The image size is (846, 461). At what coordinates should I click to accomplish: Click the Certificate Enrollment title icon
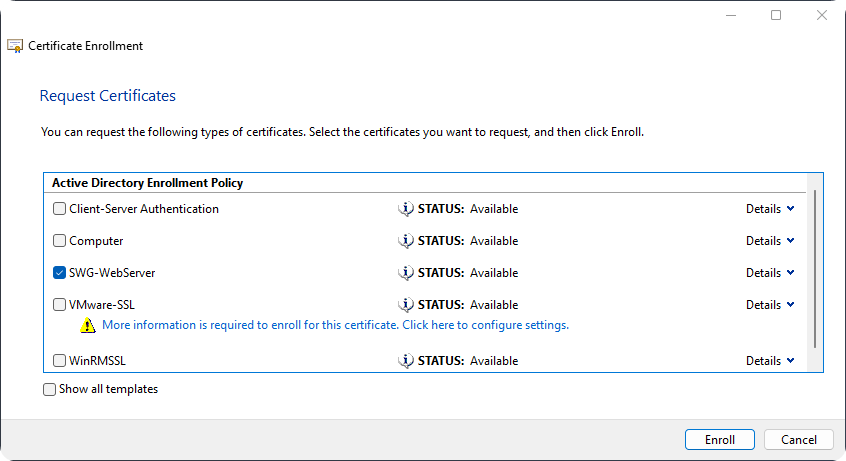[15, 46]
